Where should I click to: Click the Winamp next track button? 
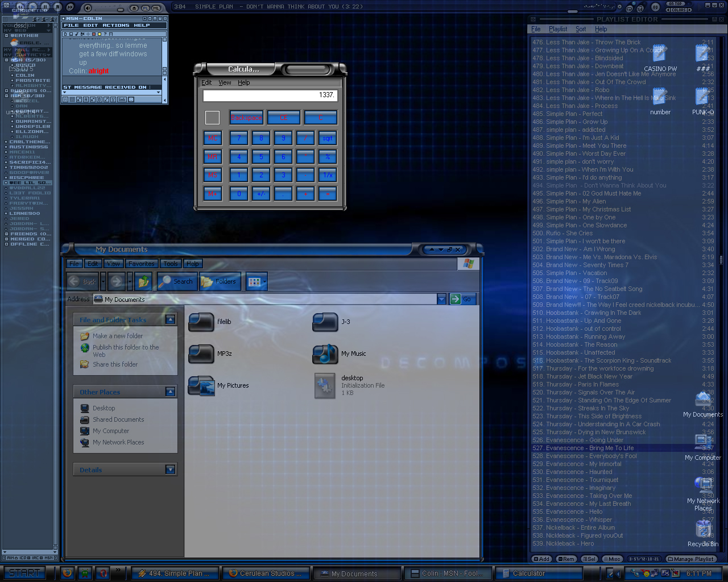tap(71, 7)
